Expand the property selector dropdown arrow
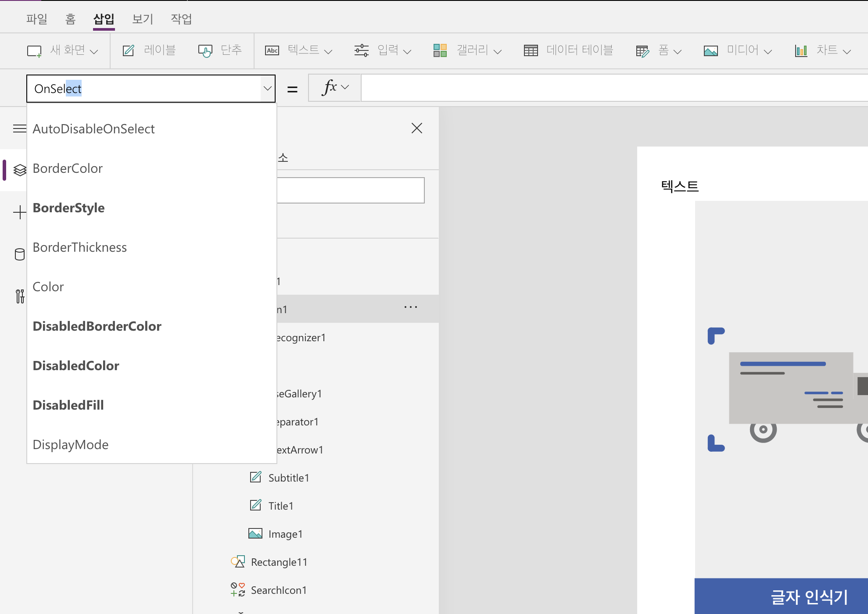The height and width of the screenshot is (614, 868). tap(267, 89)
